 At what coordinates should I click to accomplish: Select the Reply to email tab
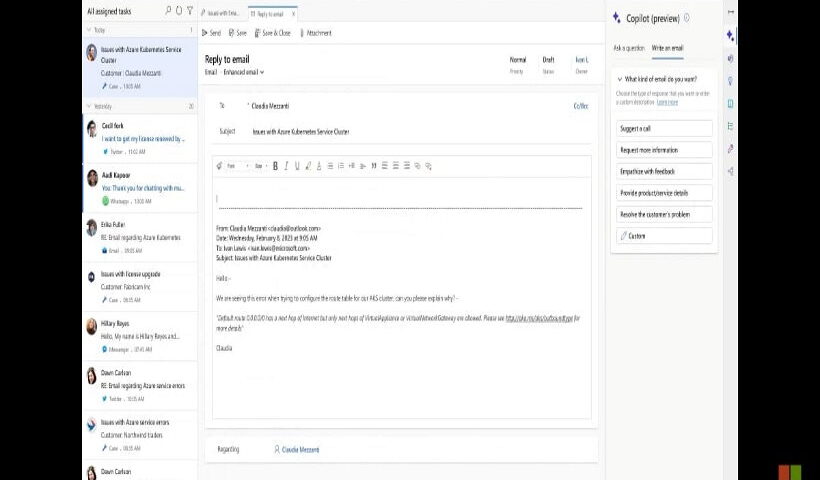270,14
